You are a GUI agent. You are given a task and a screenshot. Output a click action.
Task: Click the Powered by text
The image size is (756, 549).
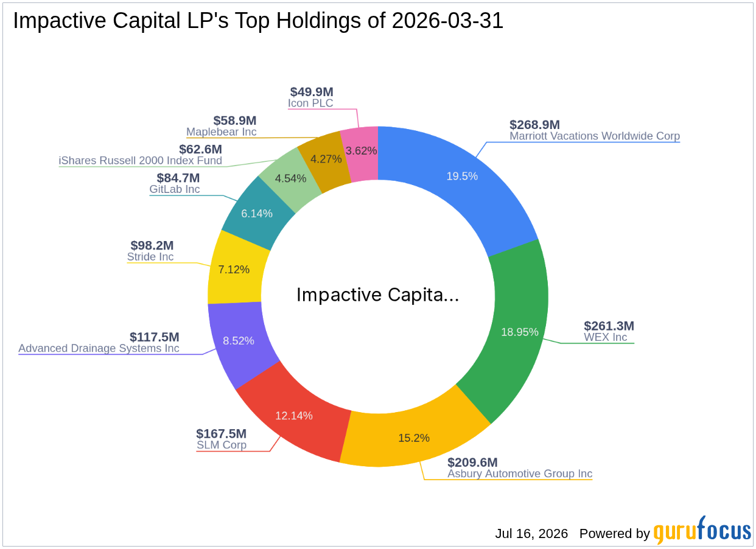[615, 534]
